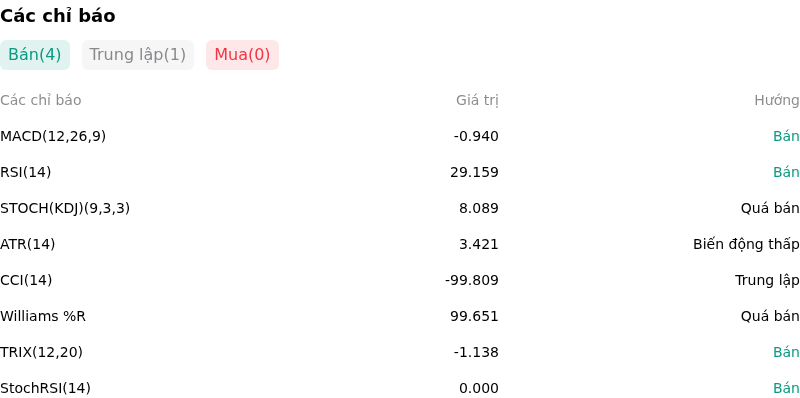
Task: Click the Trung lập direction for CCI
Action: pyautogui.click(x=767, y=280)
